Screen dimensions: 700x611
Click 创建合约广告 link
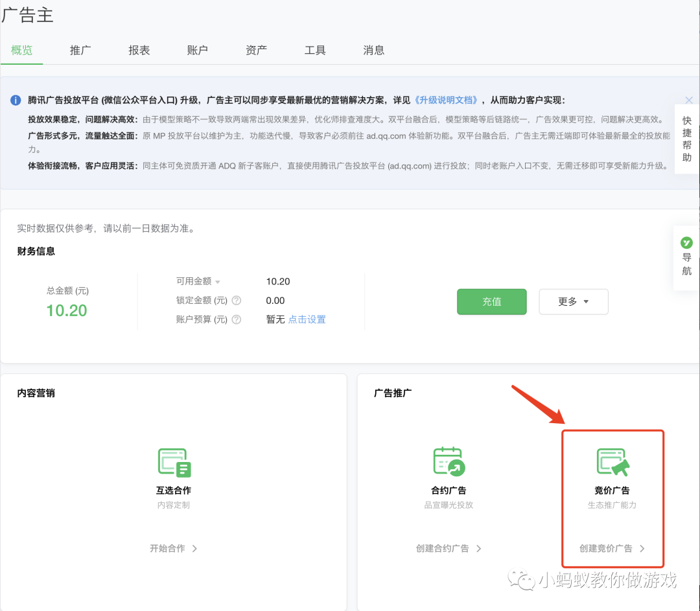449,549
